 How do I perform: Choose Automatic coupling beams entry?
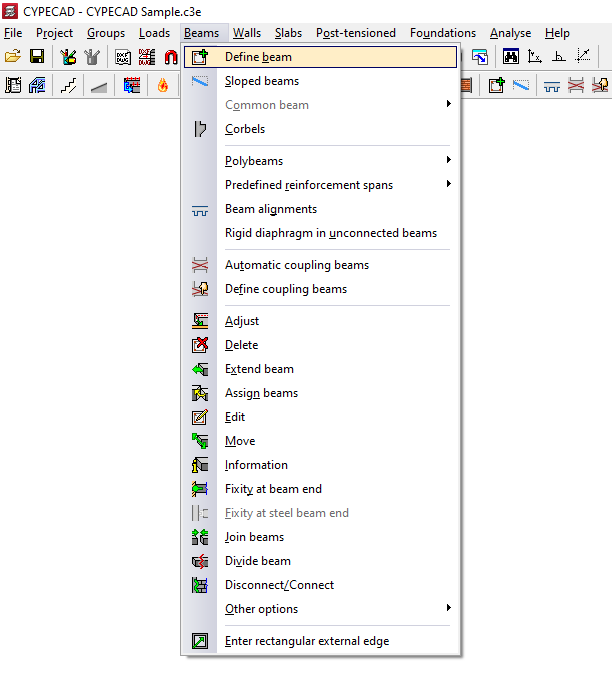pyautogui.click(x=320, y=265)
